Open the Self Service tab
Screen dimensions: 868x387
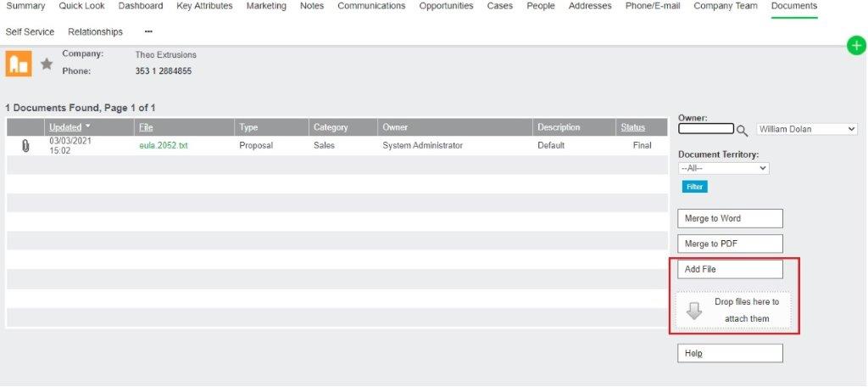pyautogui.click(x=30, y=31)
